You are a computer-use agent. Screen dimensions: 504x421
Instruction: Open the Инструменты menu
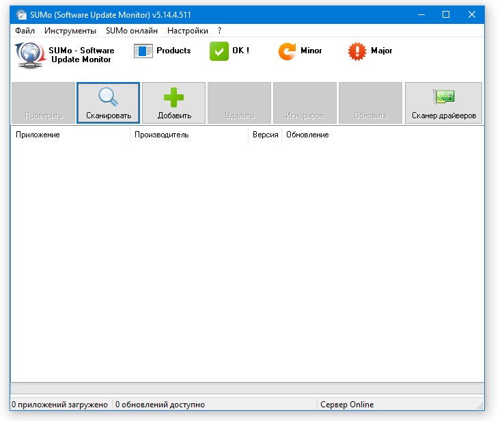[x=70, y=31]
